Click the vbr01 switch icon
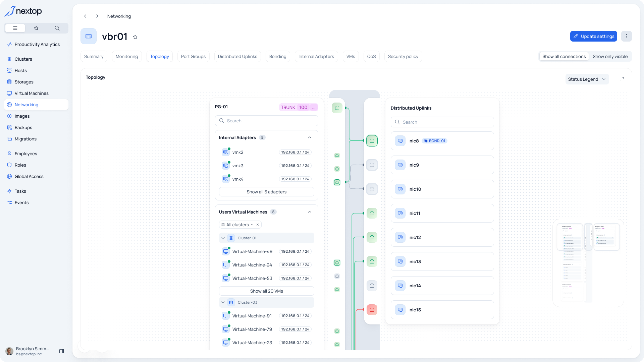This screenshot has height=362, width=644. [89, 36]
